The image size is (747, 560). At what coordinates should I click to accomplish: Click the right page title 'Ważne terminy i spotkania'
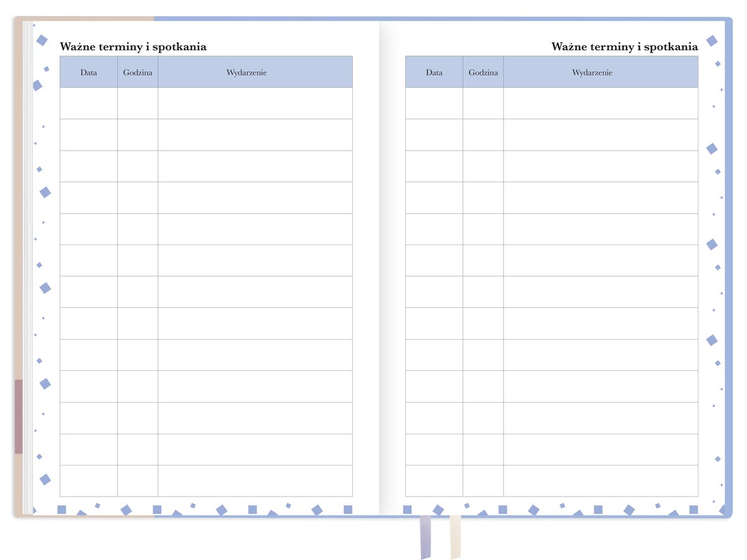click(x=624, y=47)
